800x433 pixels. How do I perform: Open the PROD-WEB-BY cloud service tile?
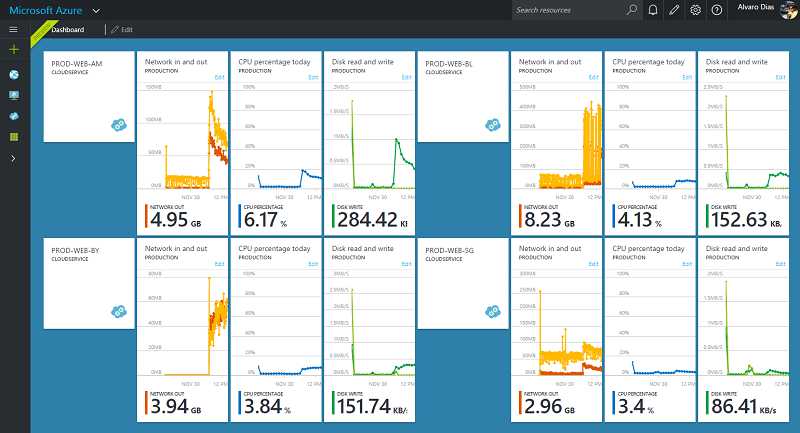[89, 283]
